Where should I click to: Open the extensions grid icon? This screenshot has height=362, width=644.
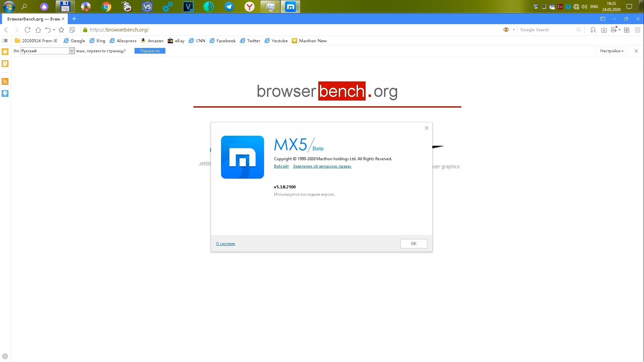pos(627,30)
